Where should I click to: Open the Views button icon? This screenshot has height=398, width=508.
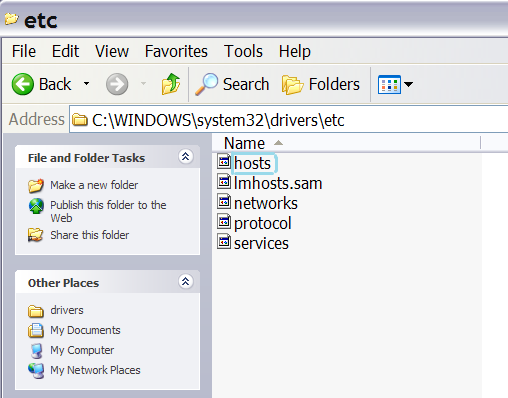[389, 84]
